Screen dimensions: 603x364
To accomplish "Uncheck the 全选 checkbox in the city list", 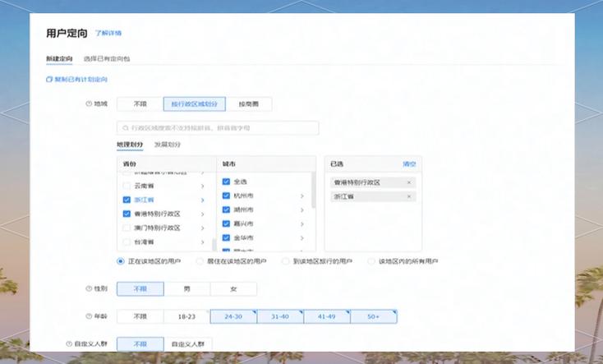I will point(226,182).
